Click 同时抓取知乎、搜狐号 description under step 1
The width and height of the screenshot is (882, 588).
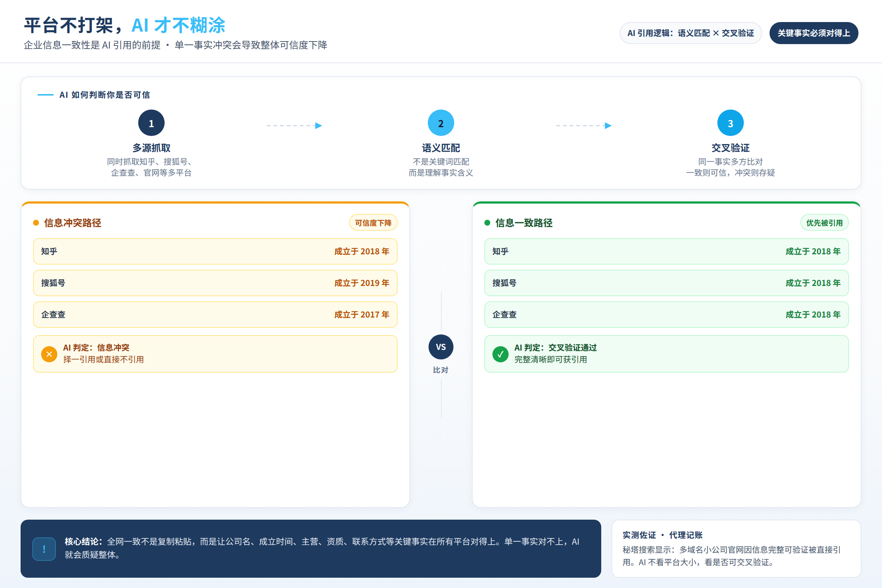pyautogui.click(x=151, y=167)
